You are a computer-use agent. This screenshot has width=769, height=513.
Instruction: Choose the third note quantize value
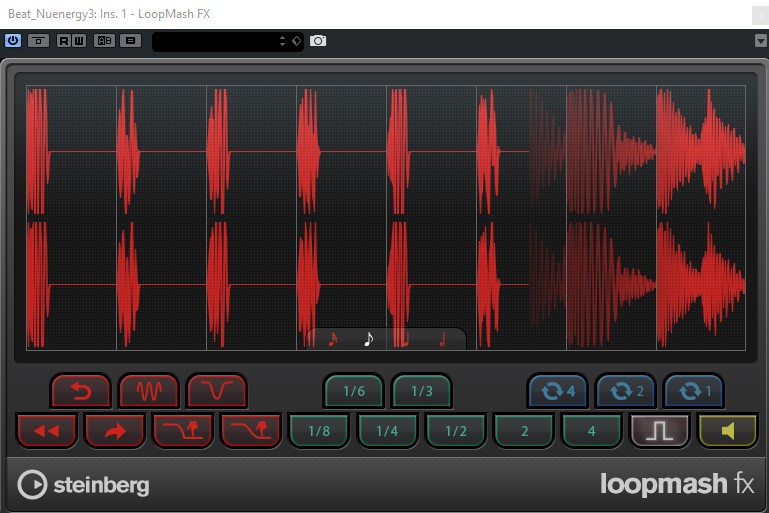pos(405,339)
